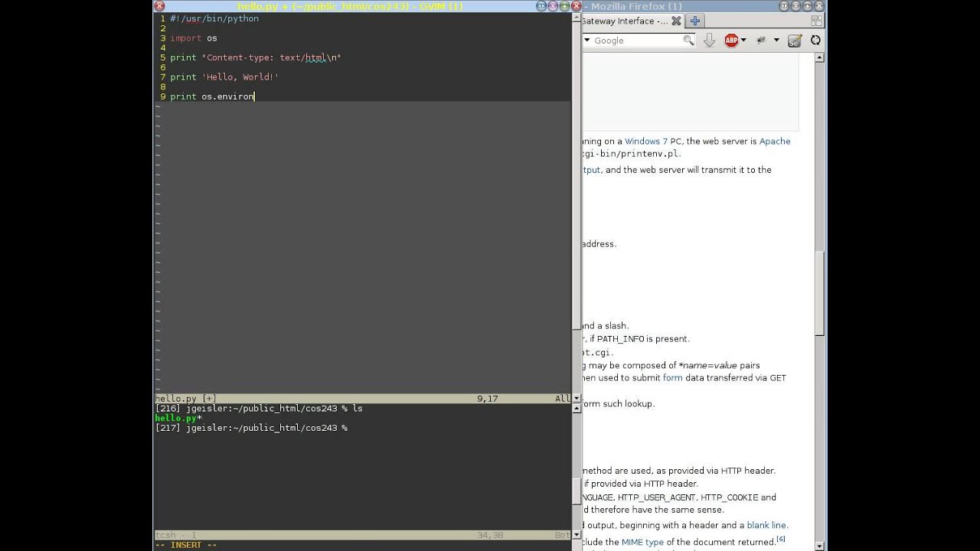This screenshot has width=980, height=551.
Task: Close the GVIM window with red X at title left
Action: 159,6
